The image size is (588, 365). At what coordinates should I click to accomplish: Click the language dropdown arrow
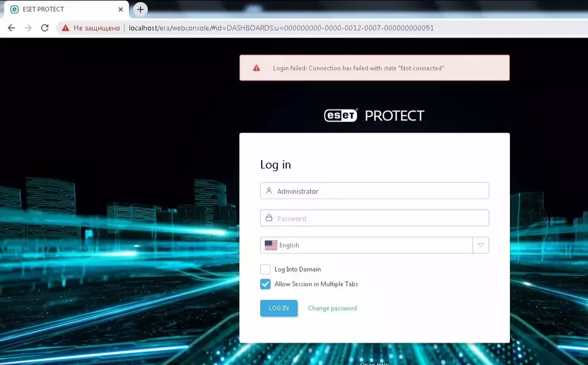(x=481, y=245)
